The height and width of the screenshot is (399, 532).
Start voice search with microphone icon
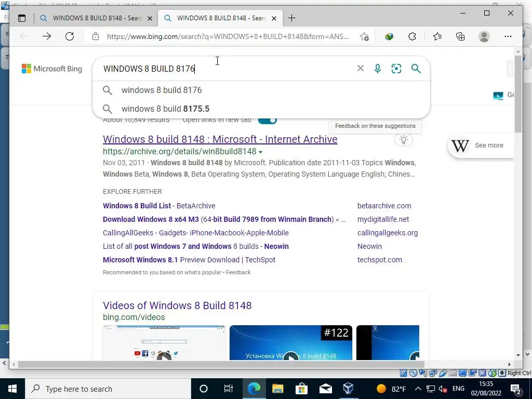click(x=378, y=69)
